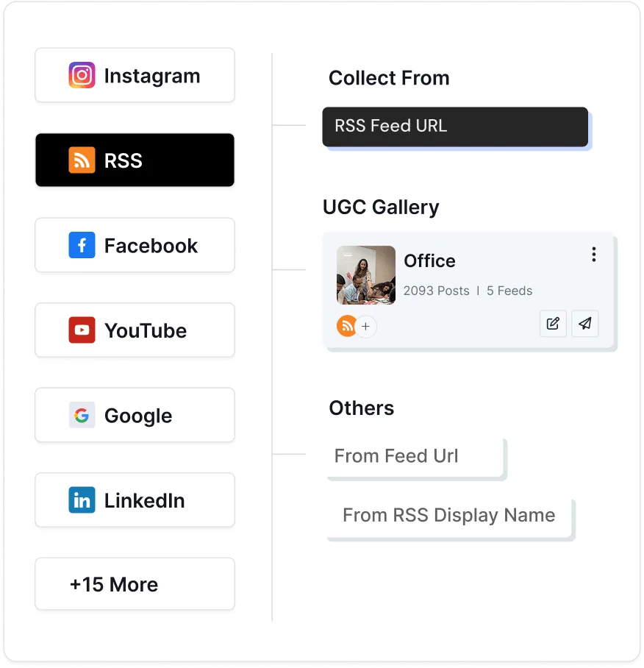
Task: Click the orange RSS icon in sidebar
Action: (x=82, y=160)
